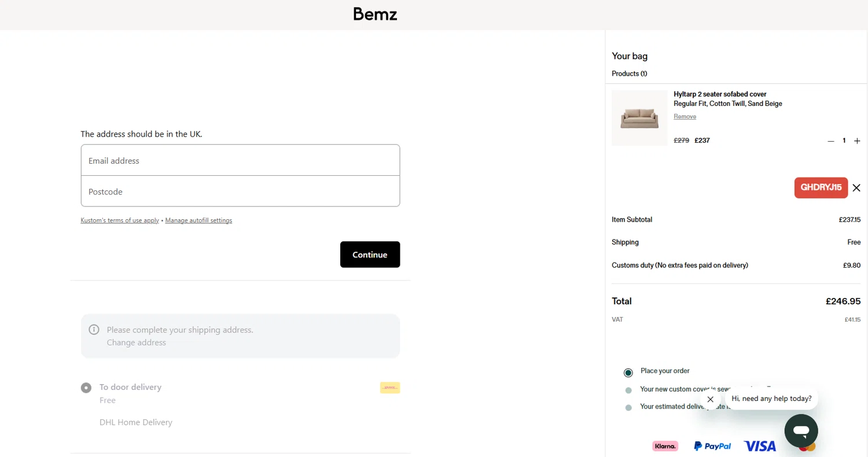Screen dimensions: 868x457
Task: Focus the Email address field
Action: (x=240, y=160)
